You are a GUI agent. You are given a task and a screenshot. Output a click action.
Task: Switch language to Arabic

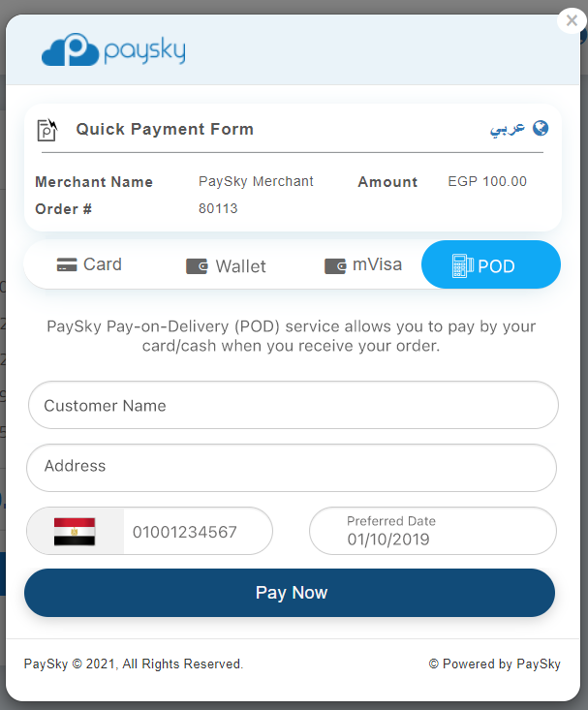pos(508,129)
